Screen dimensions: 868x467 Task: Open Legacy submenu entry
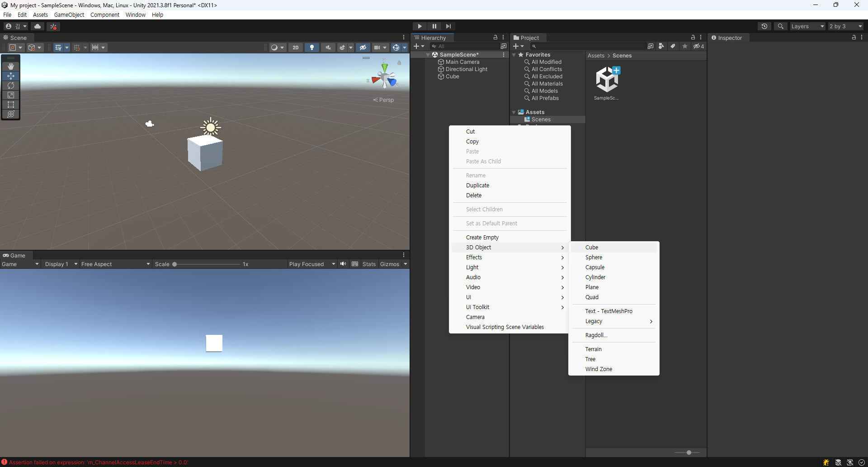pos(613,321)
